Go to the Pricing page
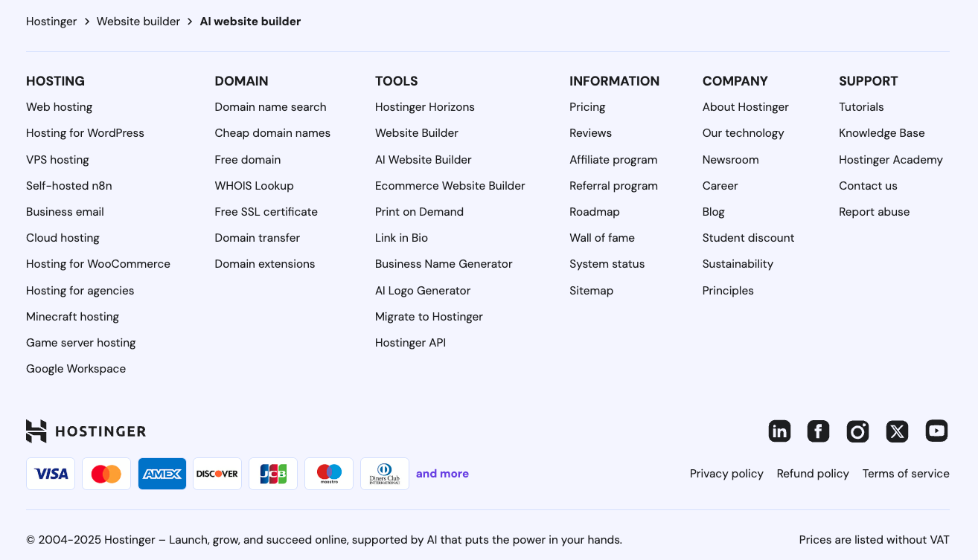 pos(587,106)
